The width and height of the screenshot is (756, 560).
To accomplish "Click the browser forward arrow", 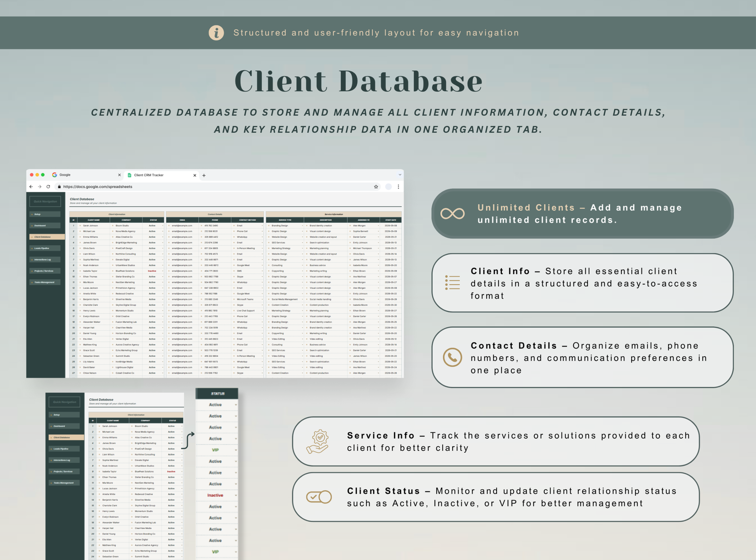I will (x=40, y=187).
